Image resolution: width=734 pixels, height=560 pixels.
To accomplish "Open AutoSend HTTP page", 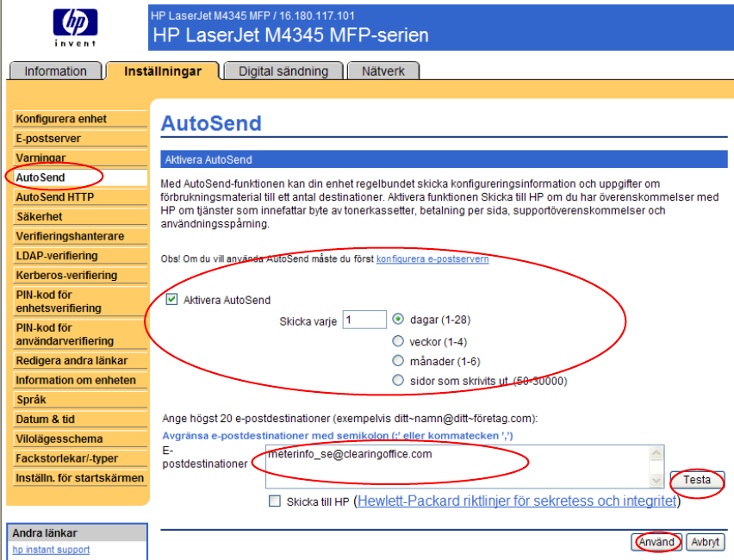I will point(80,197).
